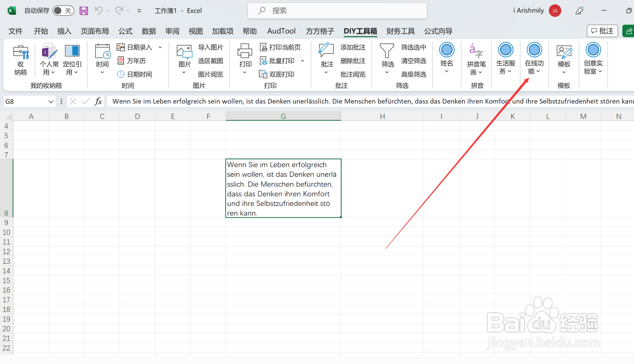Click the 收纳箱 toolbox icon
The height and width of the screenshot is (364, 634).
21,52
